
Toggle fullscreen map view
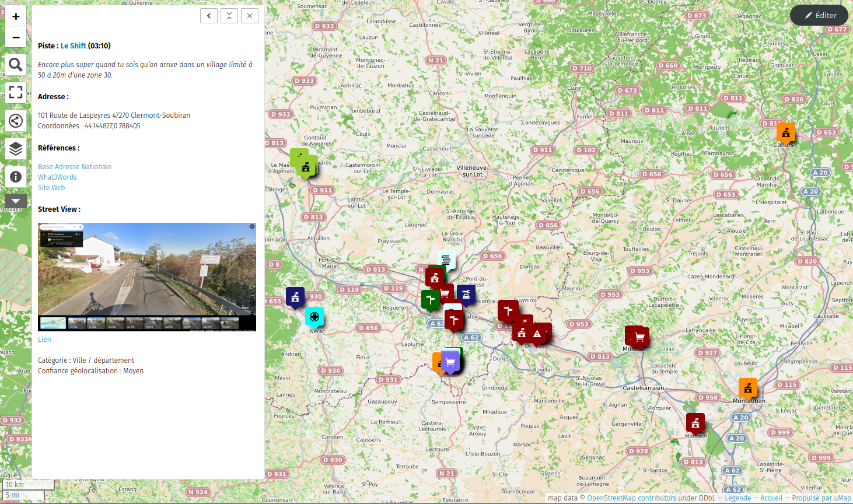(16, 92)
